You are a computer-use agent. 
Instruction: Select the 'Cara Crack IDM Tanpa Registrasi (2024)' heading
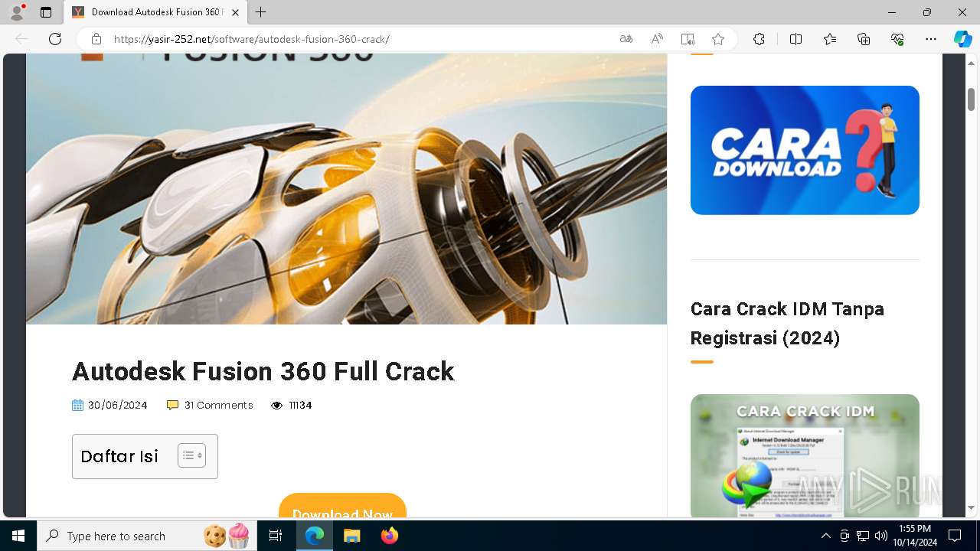pos(787,323)
